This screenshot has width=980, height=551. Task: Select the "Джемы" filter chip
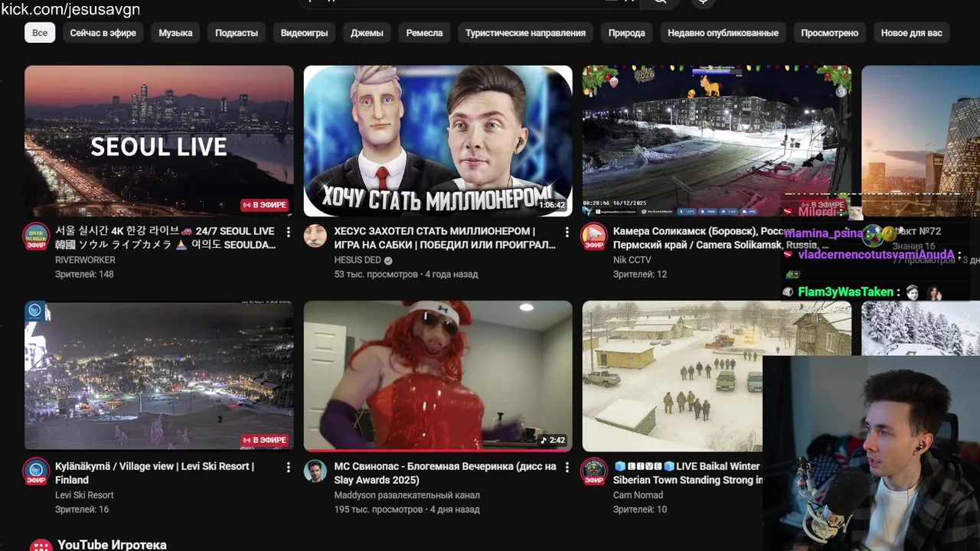(x=367, y=33)
